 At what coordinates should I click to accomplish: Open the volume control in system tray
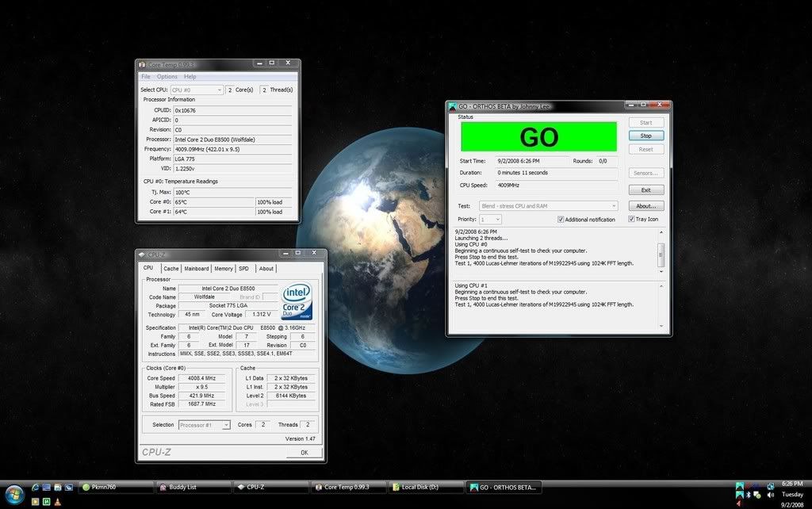(x=770, y=494)
